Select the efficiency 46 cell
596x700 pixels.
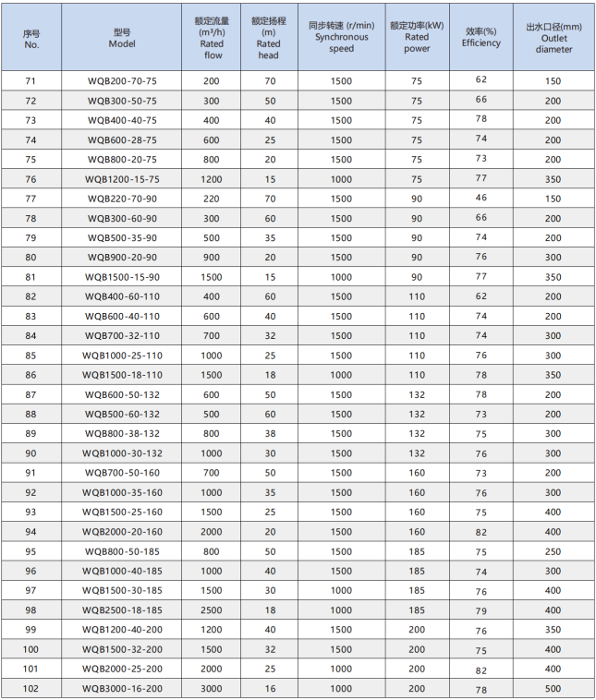[x=481, y=198]
